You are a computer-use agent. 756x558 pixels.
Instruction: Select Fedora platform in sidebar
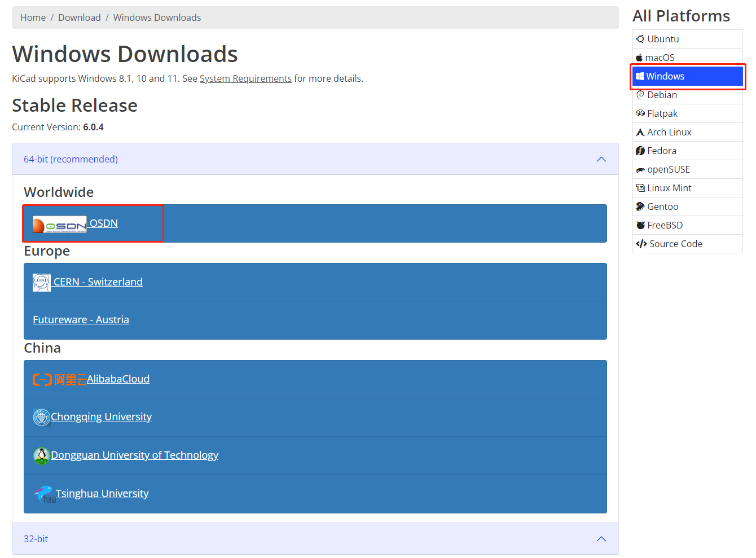click(x=687, y=151)
